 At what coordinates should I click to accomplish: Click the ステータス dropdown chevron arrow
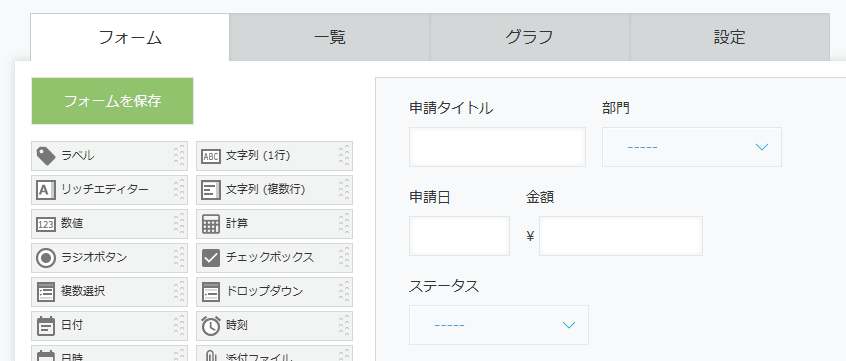click(x=569, y=325)
